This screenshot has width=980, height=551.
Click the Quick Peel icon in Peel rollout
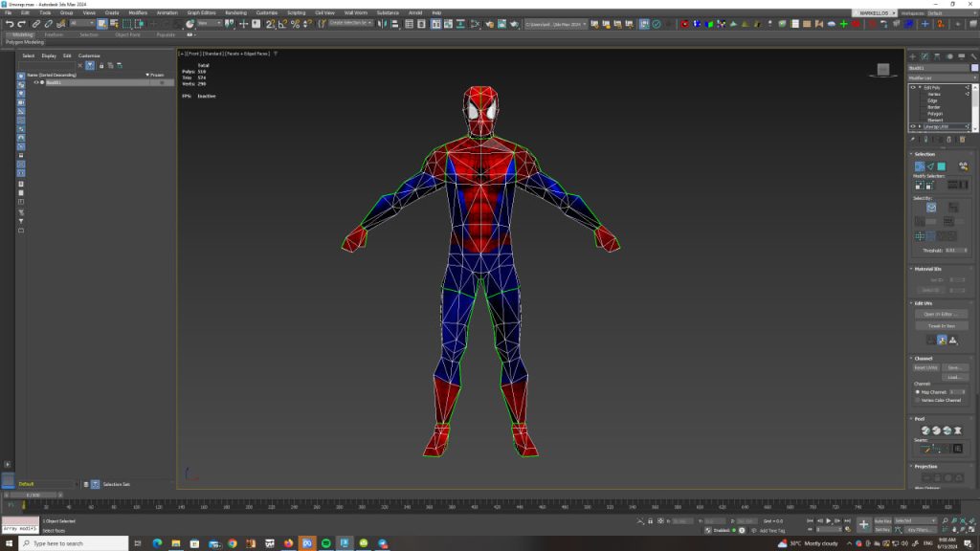coord(925,430)
